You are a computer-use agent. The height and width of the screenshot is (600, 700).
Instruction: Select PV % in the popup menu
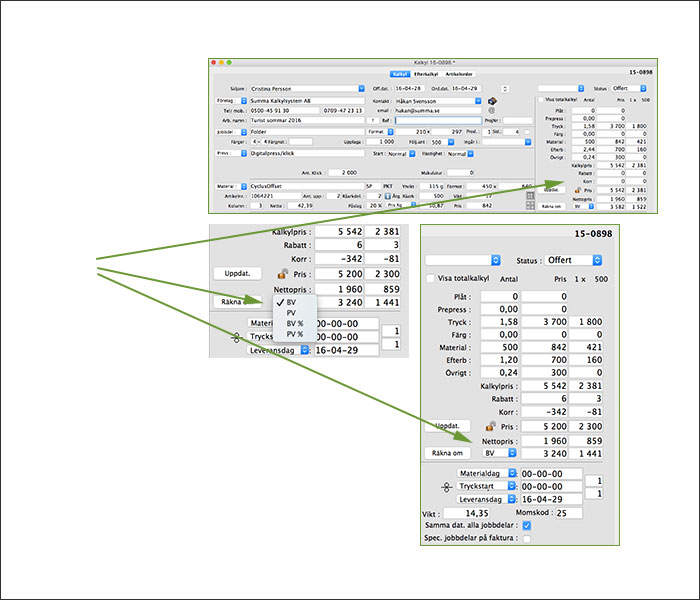coord(295,334)
